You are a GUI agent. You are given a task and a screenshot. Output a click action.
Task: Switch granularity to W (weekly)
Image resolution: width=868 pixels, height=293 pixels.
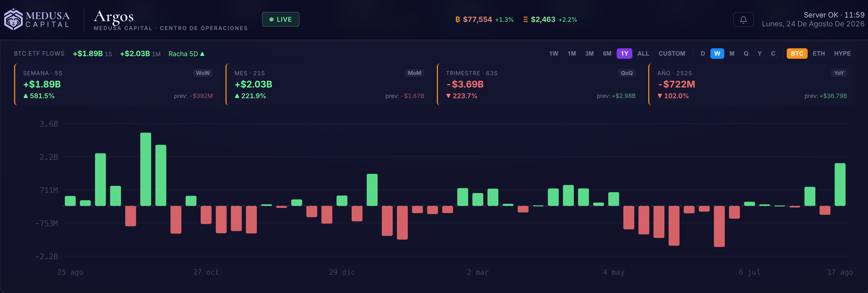tap(717, 54)
